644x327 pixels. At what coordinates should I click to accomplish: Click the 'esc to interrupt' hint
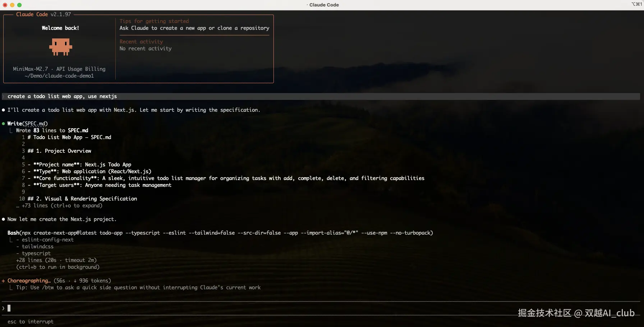31,322
